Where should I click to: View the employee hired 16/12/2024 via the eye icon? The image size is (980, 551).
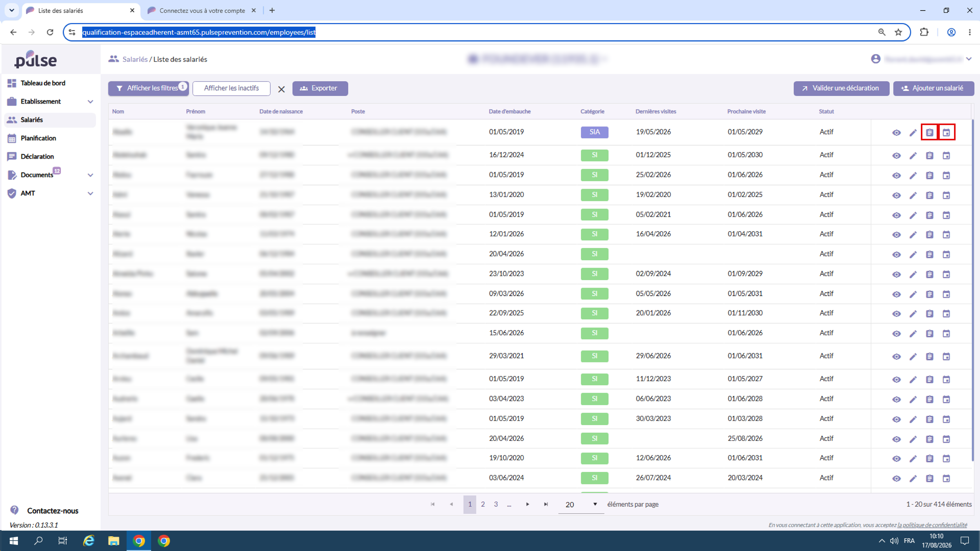coord(896,156)
